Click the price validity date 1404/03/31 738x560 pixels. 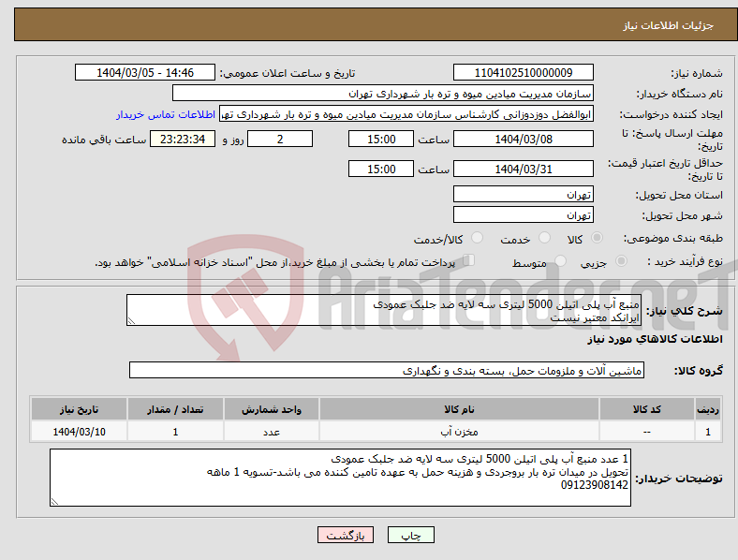coord(523,169)
